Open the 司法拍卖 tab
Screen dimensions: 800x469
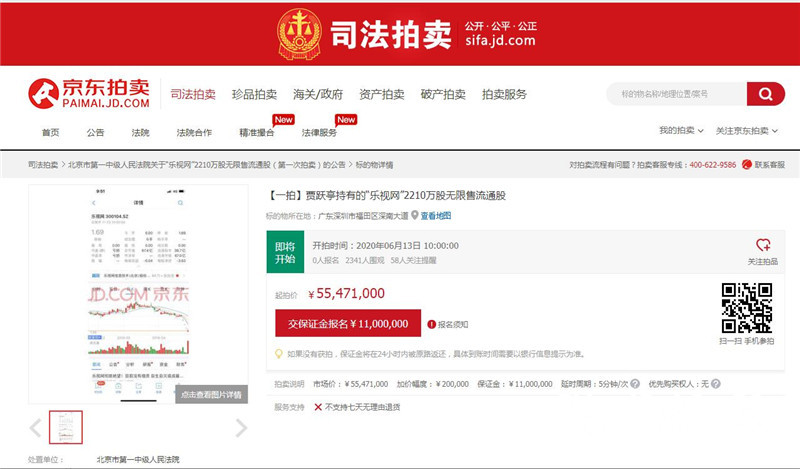click(x=192, y=94)
